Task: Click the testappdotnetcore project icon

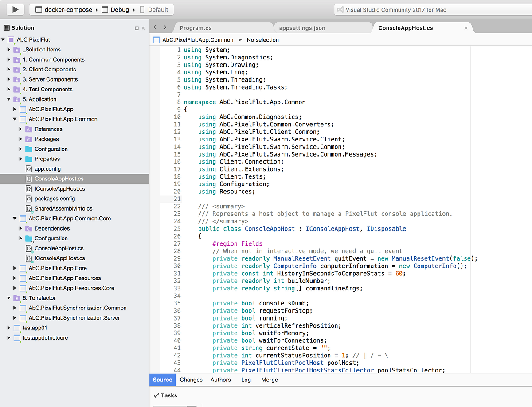Action: (17, 338)
